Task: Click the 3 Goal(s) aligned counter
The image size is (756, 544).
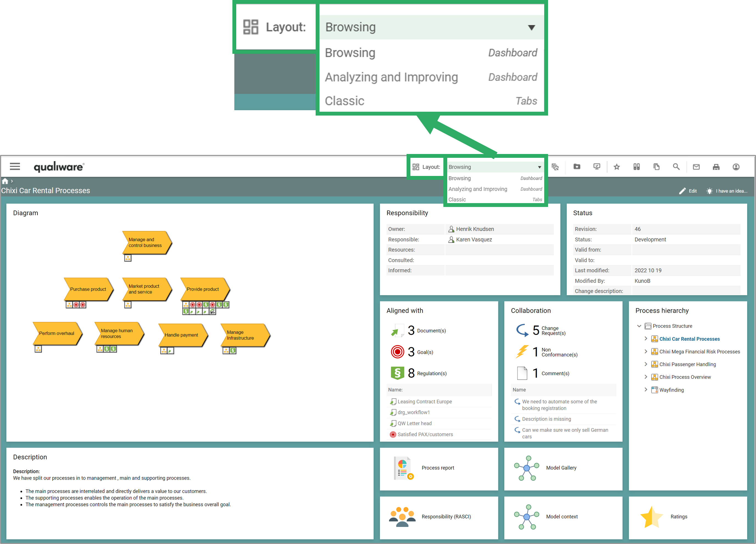Action: coord(412,352)
